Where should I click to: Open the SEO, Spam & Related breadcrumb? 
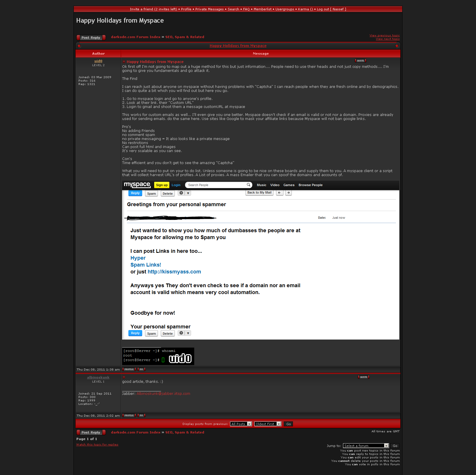click(x=185, y=37)
